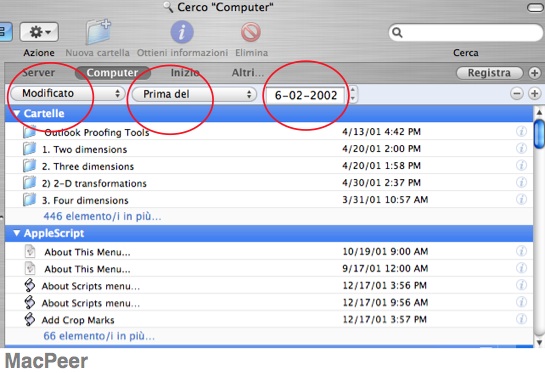Show info for 3. Four dimensions
This screenshot has height=373, width=545.
point(521,200)
